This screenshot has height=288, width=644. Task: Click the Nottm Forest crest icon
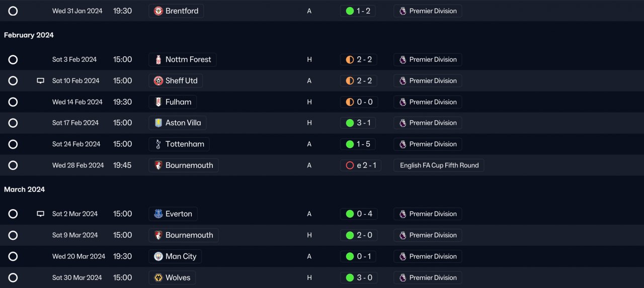[x=158, y=59]
